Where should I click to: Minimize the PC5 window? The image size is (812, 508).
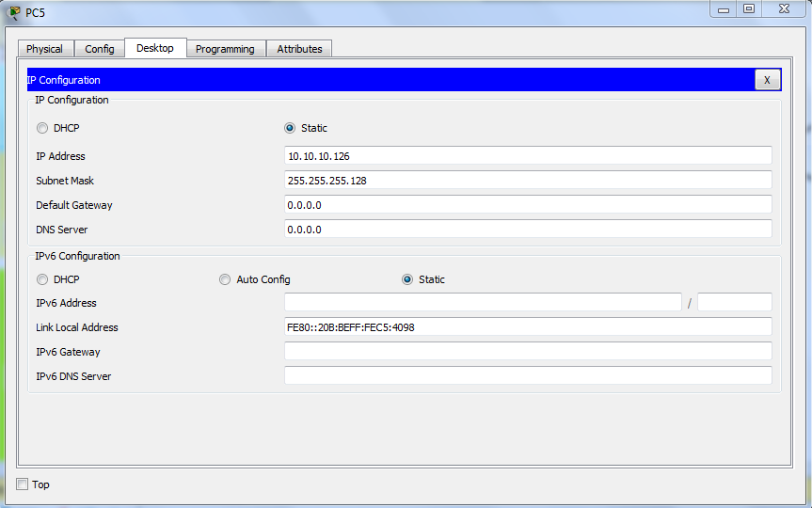tap(724, 9)
